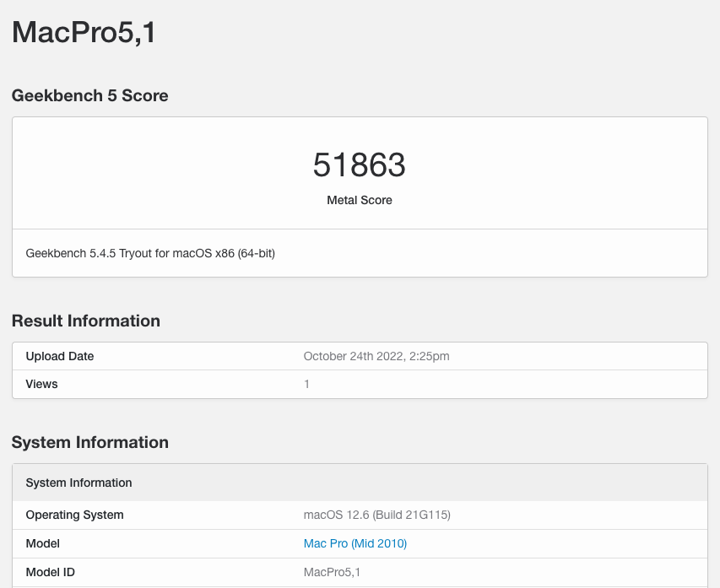
Task: Click the large System Information section heading
Action: click(x=90, y=443)
